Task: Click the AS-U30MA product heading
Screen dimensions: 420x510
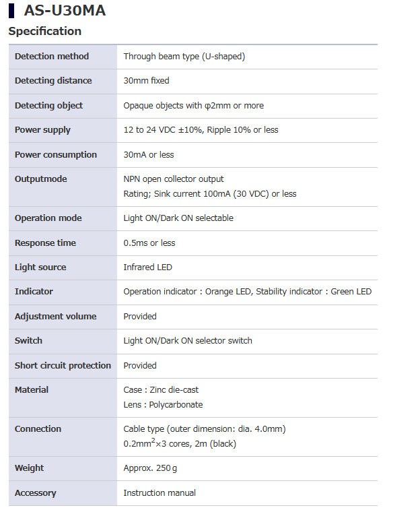Action: click(x=65, y=11)
